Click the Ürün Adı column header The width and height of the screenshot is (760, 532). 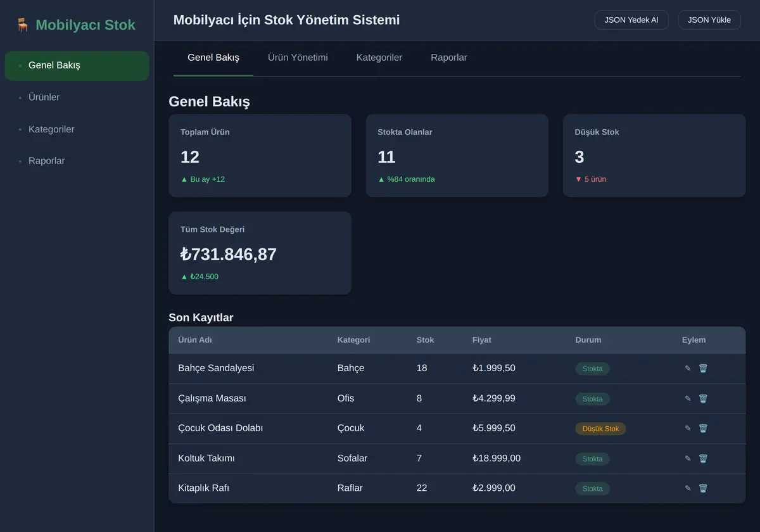(x=195, y=340)
